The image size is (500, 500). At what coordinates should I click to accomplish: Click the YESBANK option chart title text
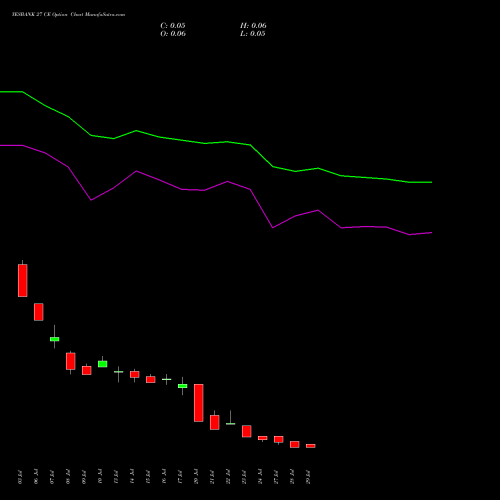point(68,15)
